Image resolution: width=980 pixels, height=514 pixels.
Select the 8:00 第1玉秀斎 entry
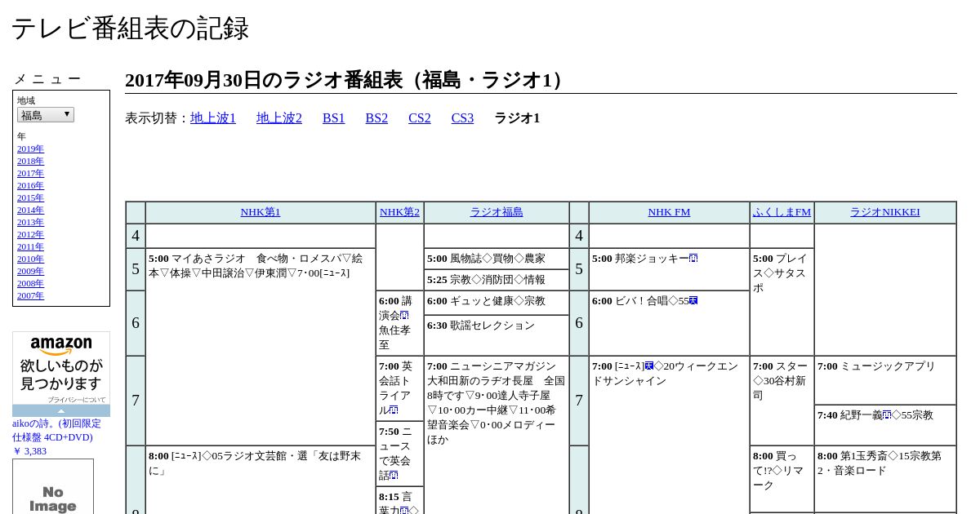880,463
